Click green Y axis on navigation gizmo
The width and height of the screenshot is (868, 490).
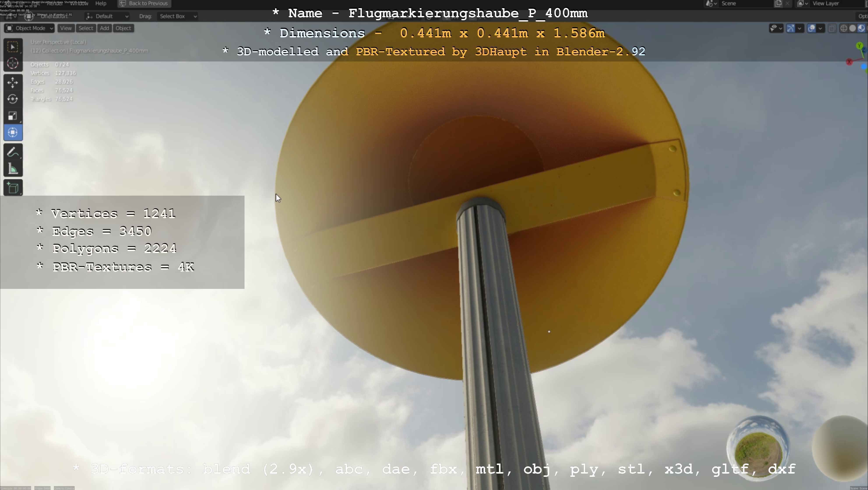(x=860, y=46)
